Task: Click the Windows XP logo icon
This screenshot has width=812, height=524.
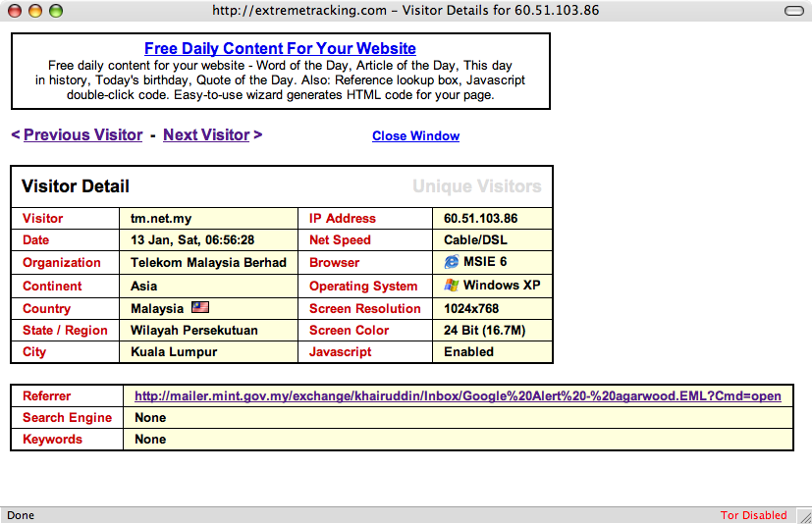Action: pyautogui.click(x=451, y=286)
